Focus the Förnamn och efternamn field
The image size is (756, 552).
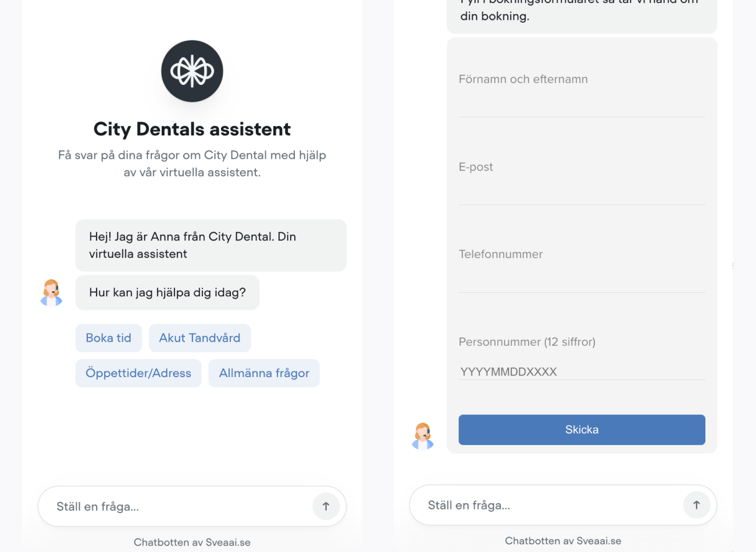tap(582, 105)
